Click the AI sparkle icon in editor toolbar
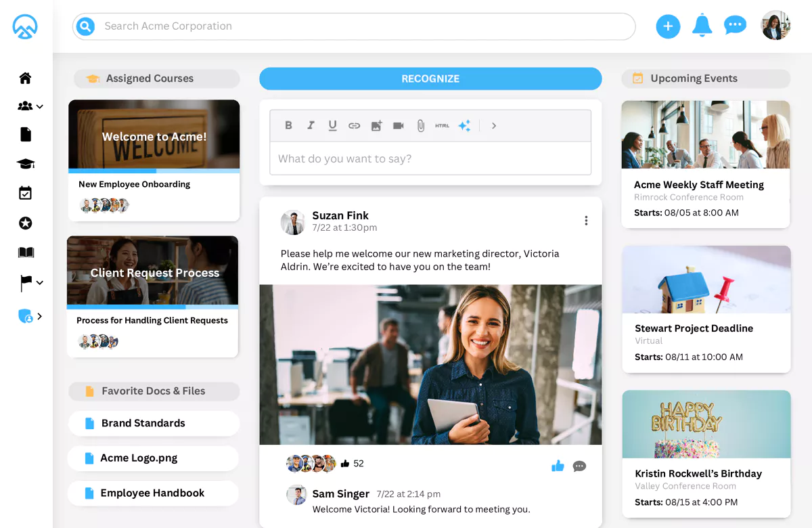Image resolution: width=812 pixels, height=528 pixels. 464,126
